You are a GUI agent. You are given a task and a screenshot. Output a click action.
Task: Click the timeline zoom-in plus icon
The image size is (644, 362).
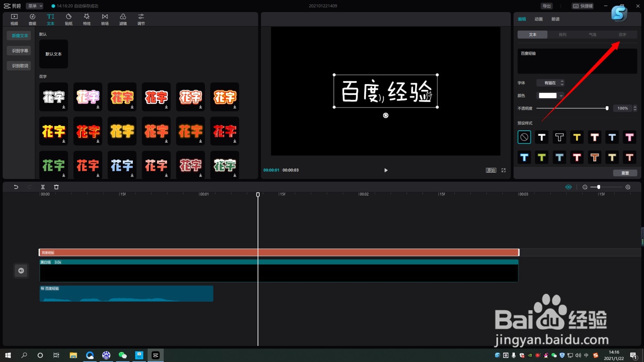pos(628,187)
